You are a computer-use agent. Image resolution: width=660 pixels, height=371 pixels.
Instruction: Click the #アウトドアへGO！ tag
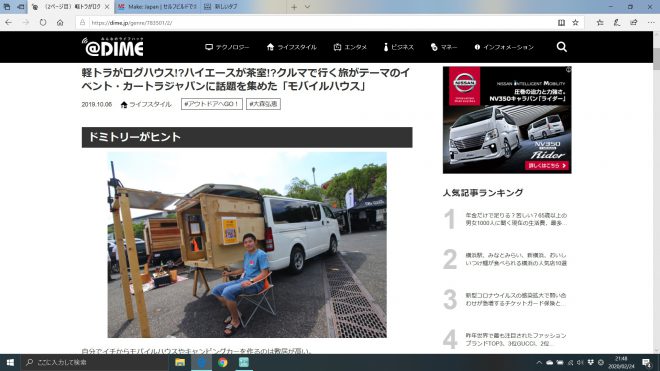pos(212,104)
